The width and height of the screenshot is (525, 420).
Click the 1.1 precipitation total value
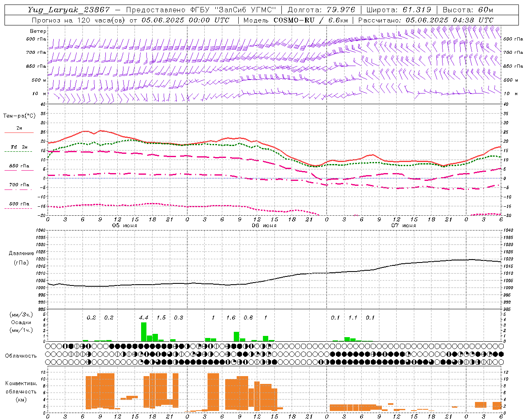[353, 317]
